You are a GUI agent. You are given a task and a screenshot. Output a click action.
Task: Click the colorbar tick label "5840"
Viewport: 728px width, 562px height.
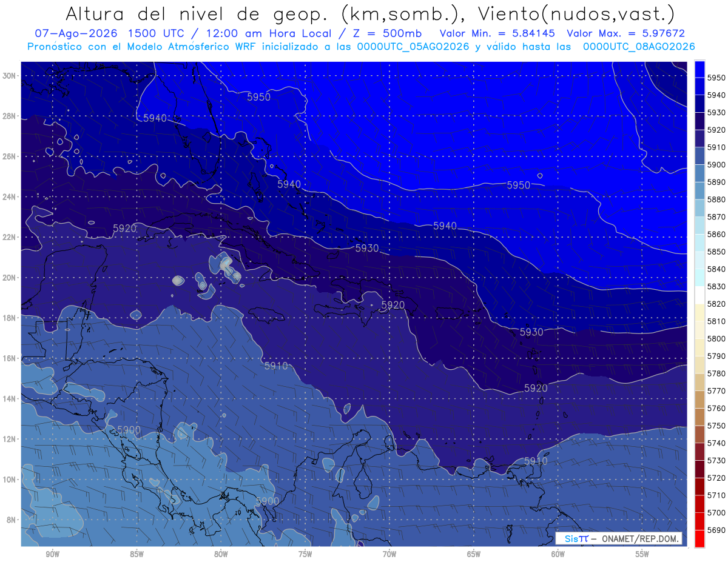tap(716, 269)
